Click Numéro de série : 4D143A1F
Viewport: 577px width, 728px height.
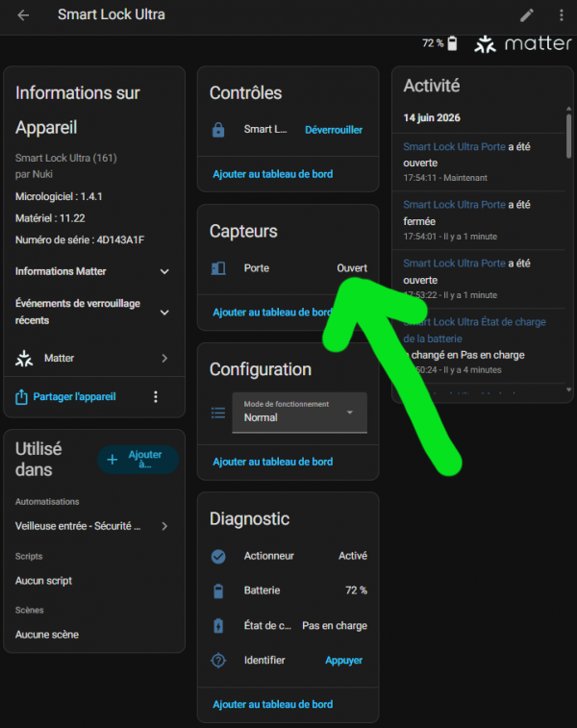(x=80, y=240)
